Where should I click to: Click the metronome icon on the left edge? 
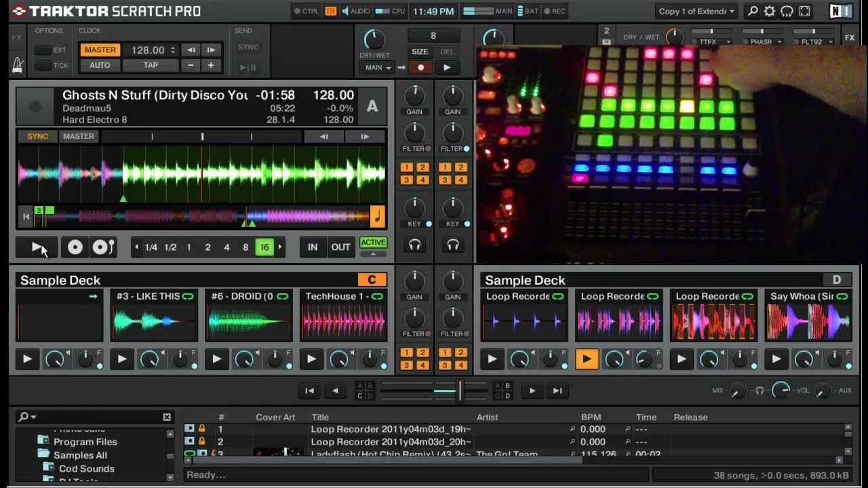[x=18, y=65]
